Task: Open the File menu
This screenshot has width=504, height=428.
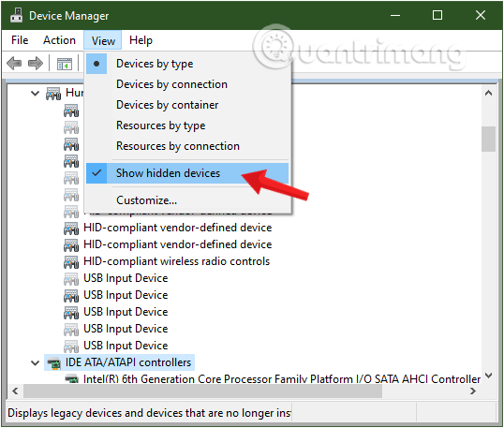Action: (20, 40)
